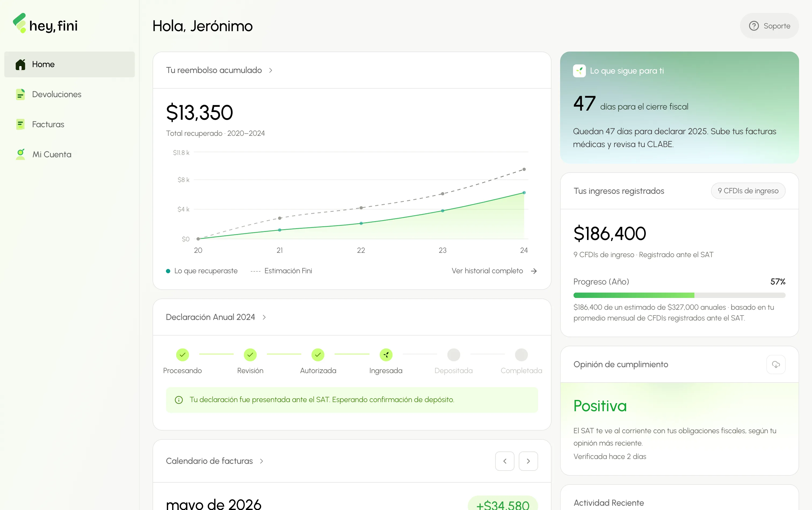Screen dimensions: 812x510
Task: Click the Facturas receipt icon
Action: tap(21, 124)
